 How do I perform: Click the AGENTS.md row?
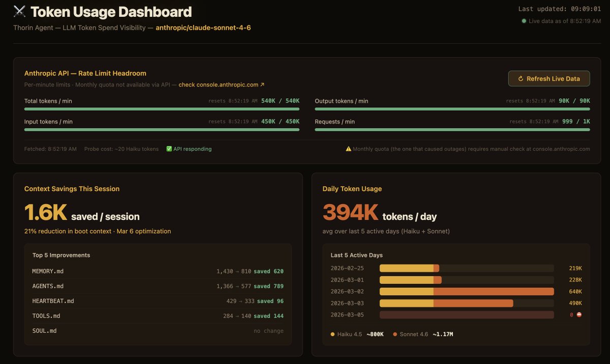(158, 286)
